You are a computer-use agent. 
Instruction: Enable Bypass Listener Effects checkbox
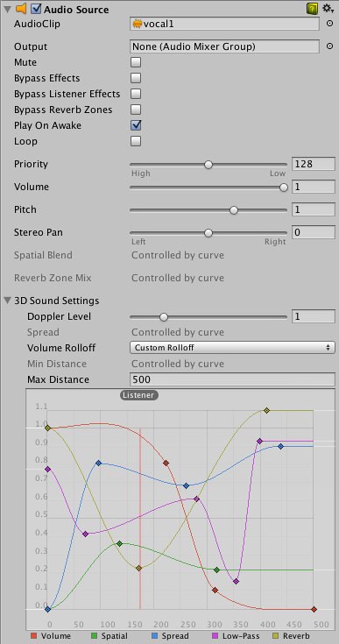136,94
